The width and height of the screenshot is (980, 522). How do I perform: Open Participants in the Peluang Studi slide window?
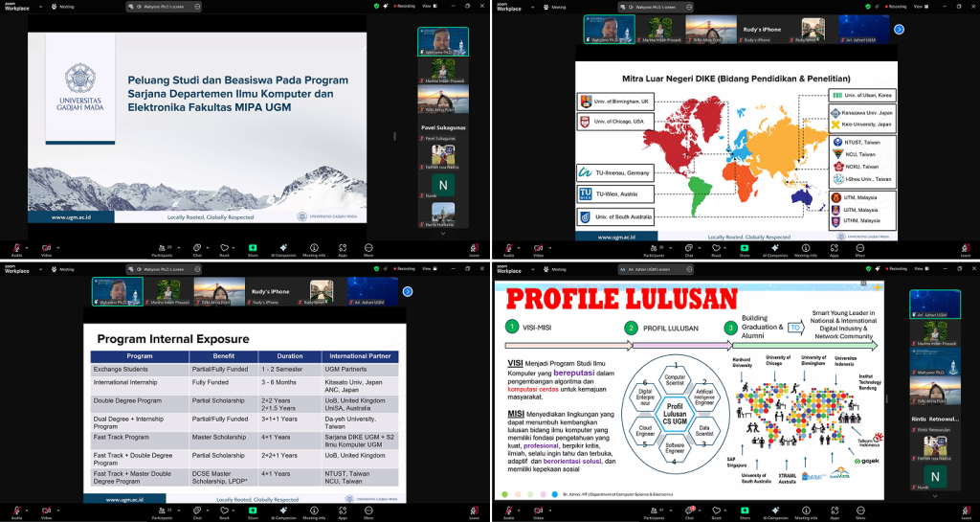click(162, 249)
